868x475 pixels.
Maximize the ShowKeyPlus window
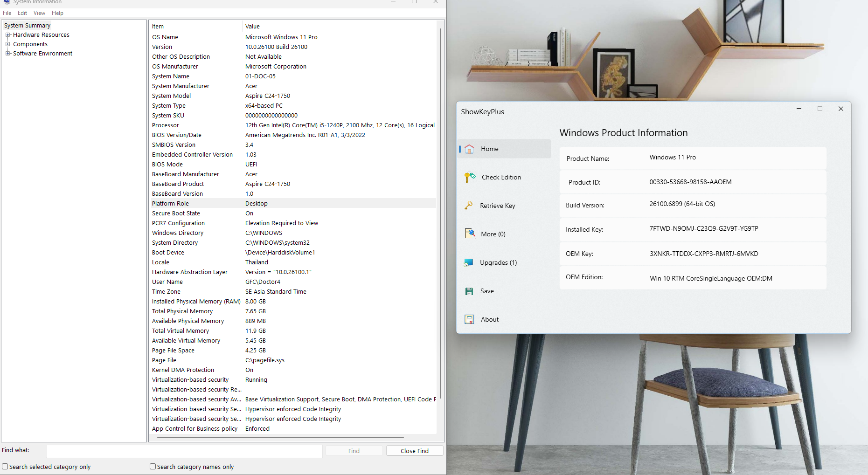[x=819, y=109]
